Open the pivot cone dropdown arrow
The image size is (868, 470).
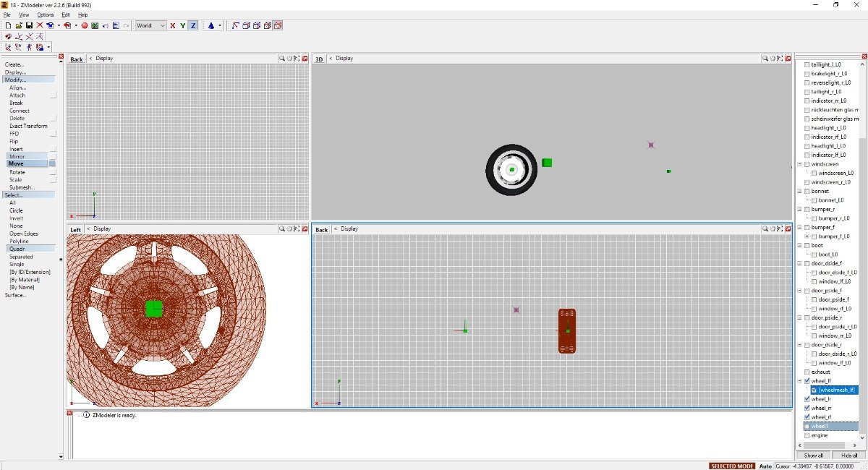219,25
